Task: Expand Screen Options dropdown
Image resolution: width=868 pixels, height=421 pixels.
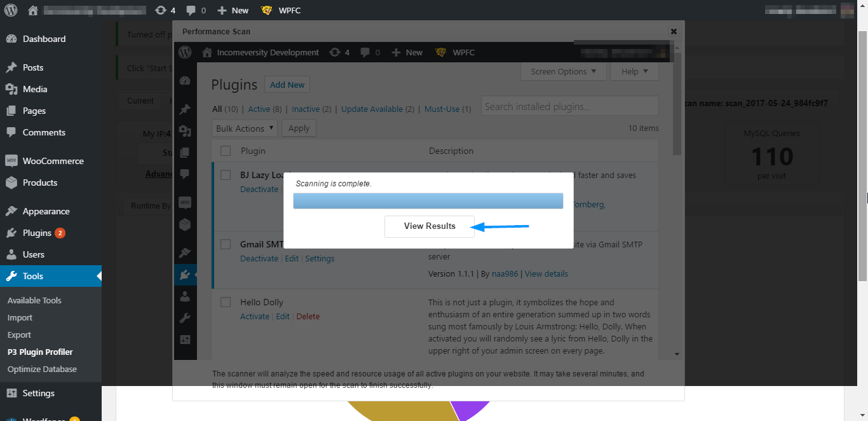Action: 564,71
